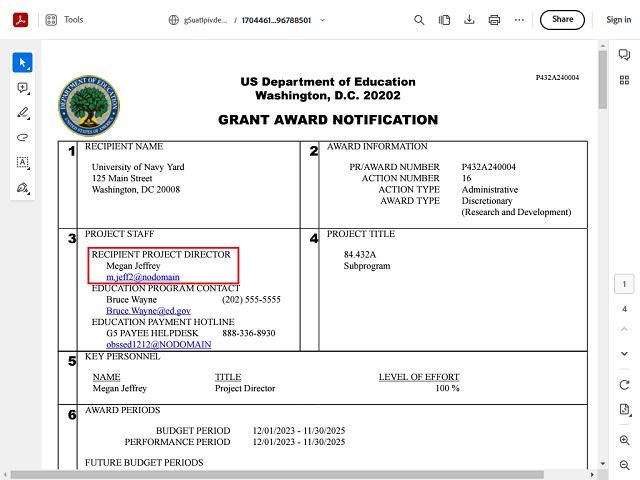Select the highlight pen tool
The width and height of the screenshot is (640, 480).
22,113
